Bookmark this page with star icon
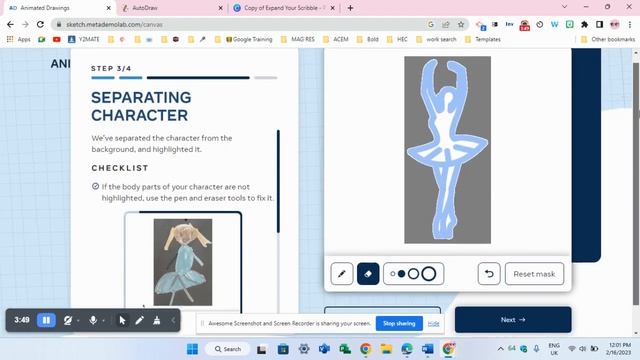The width and height of the screenshot is (640, 360). tap(461, 24)
